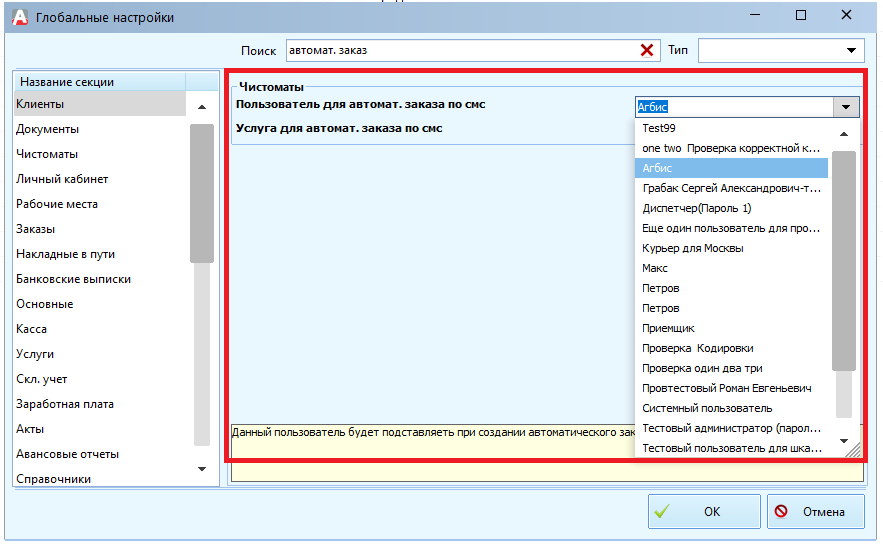
Task: Select Заказы section
Action: pyautogui.click(x=100, y=229)
